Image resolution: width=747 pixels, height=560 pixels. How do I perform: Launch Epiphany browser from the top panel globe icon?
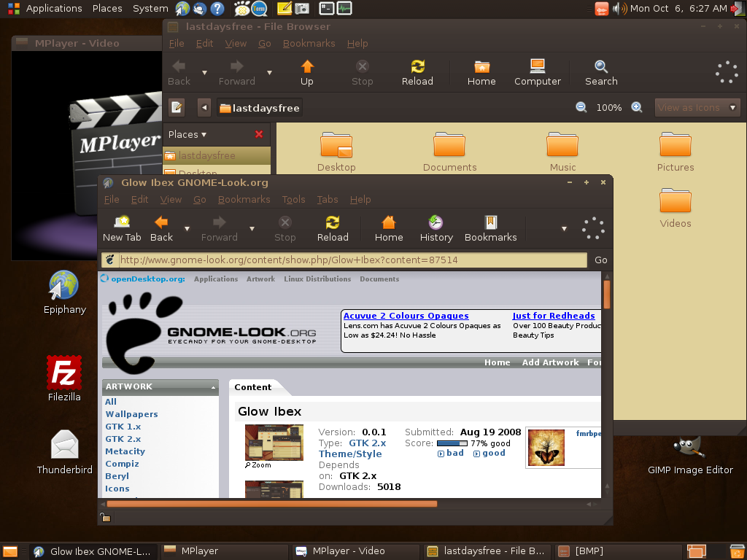[182, 8]
